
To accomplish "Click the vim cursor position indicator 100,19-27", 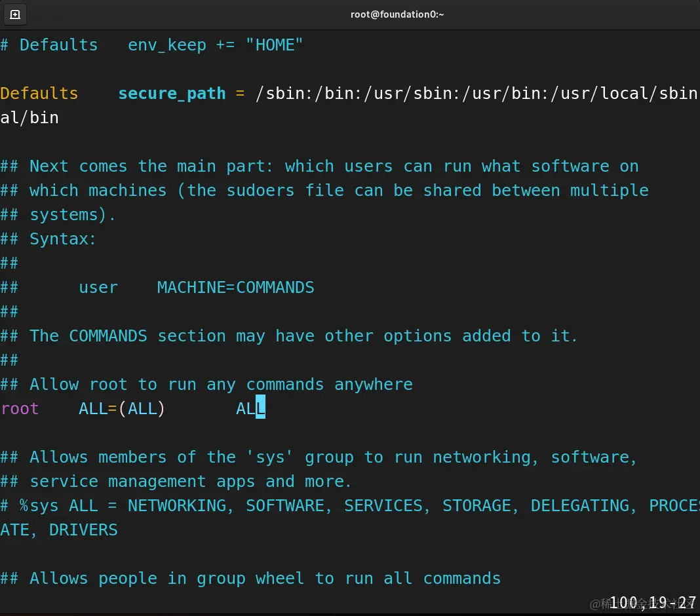I will point(653,602).
